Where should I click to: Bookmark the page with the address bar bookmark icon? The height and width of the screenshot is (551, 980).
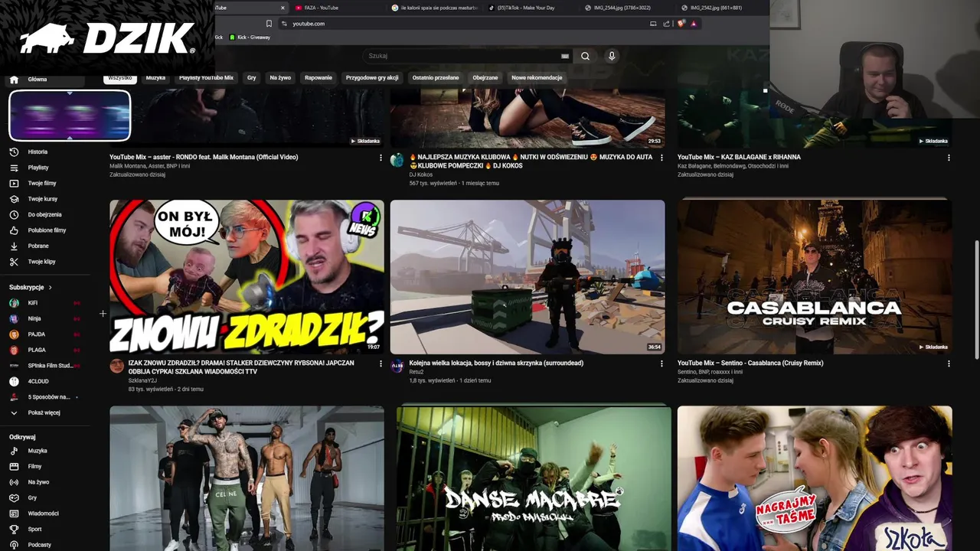[269, 24]
